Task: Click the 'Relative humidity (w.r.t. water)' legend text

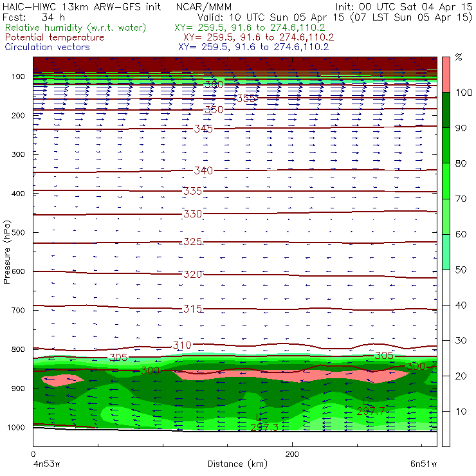Action: tap(76, 28)
